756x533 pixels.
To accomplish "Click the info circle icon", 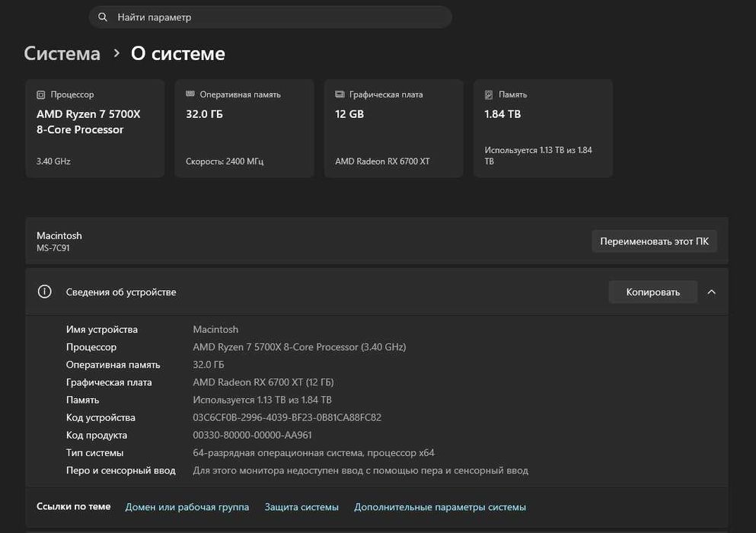I will (x=44, y=292).
